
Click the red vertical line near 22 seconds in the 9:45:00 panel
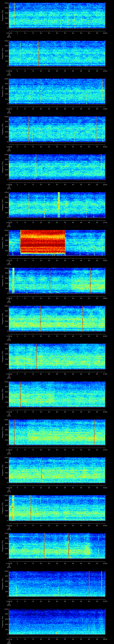(44, 546)
